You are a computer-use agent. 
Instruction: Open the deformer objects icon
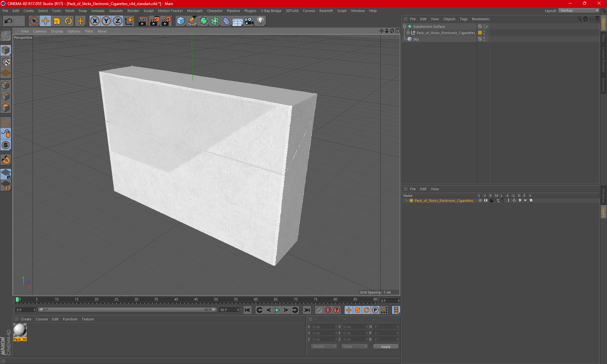point(226,21)
